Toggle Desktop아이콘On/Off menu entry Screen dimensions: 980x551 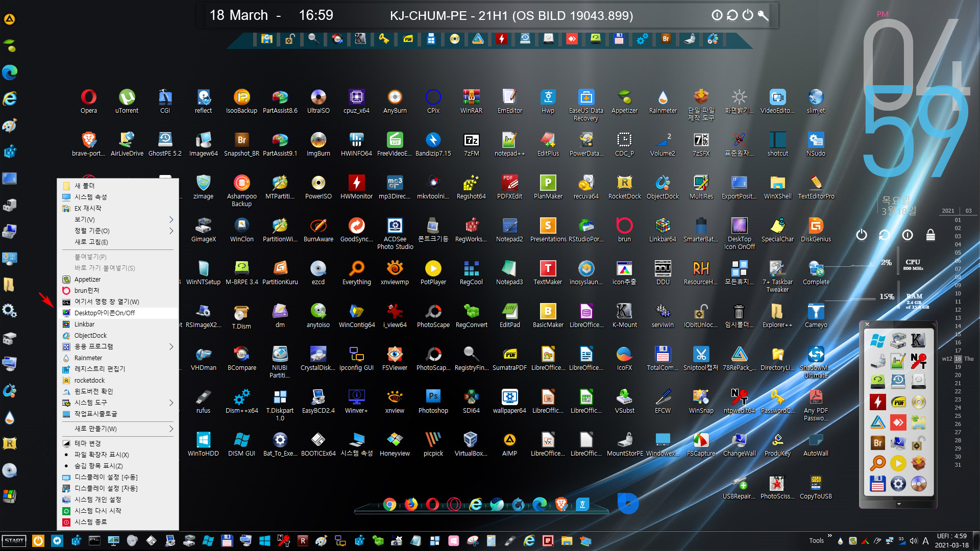tap(118, 313)
